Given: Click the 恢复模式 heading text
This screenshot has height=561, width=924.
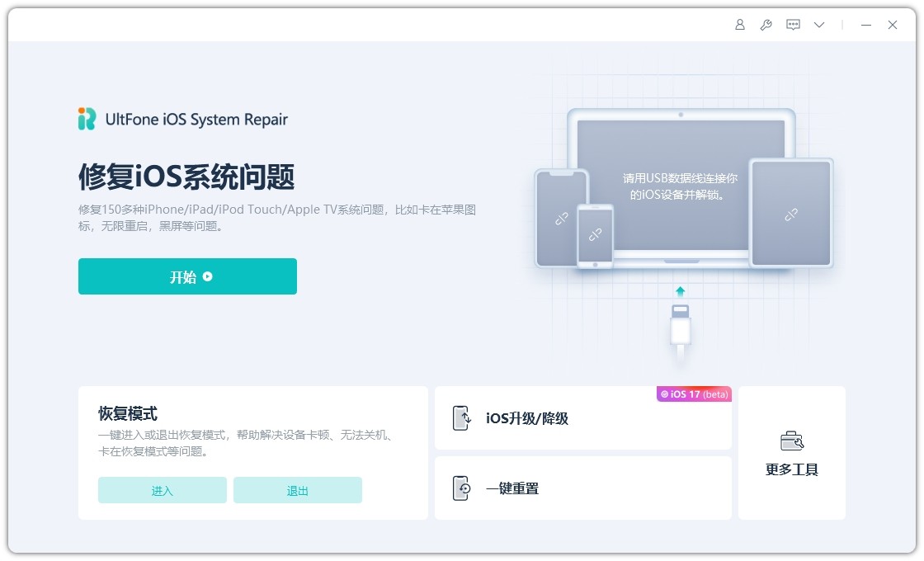Looking at the screenshot, I should pyautogui.click(x=128, y=413).
